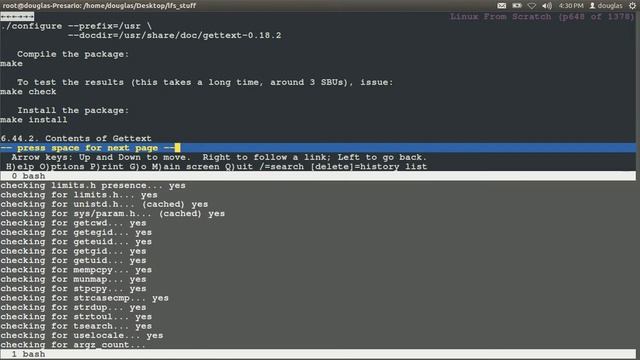Click 'checking for getgid... yes' line
The width and height of the screenshot is (640, 360).
click(73, 251)
